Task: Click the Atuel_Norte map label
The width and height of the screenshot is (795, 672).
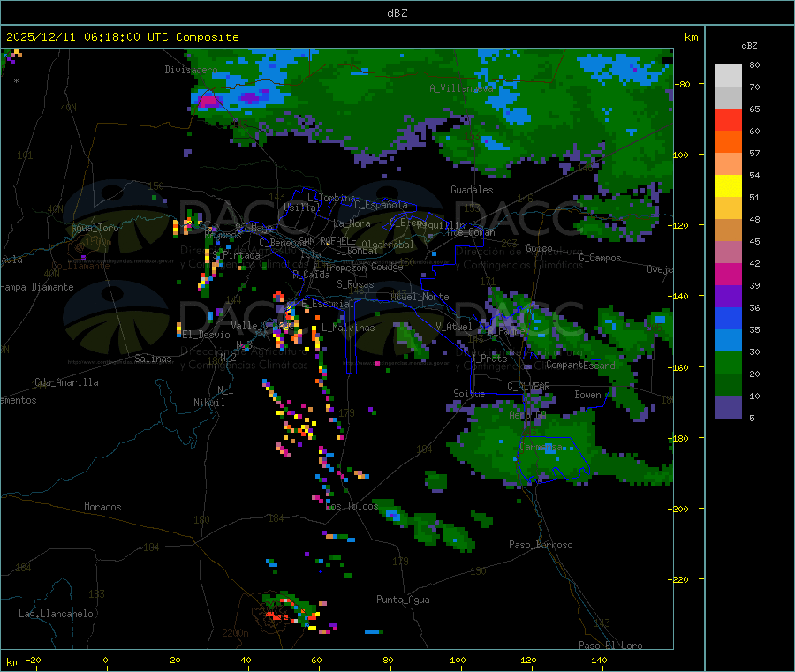Action: pos(420,297)
